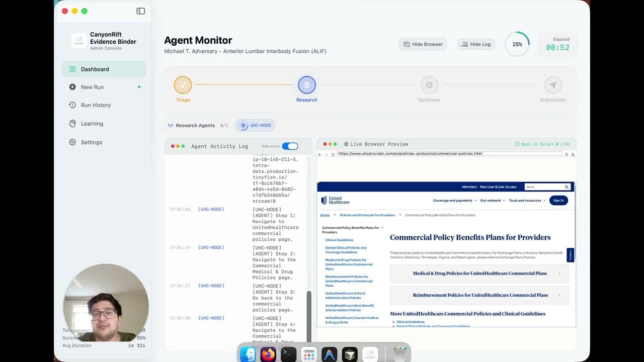Viewport: 644px width, 362px height.
Task: Click the browser preview forward arrow
Action: 326,154
